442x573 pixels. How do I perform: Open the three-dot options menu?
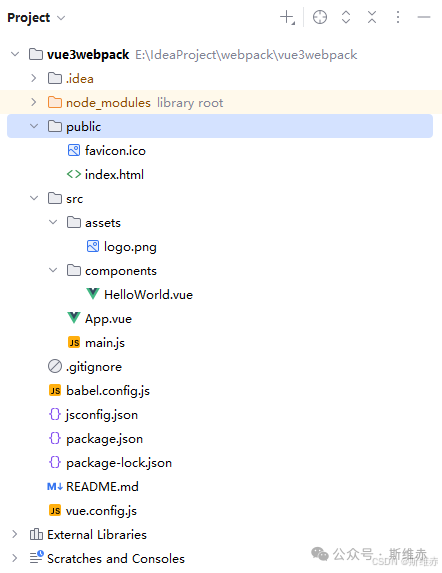click(398, 17)
